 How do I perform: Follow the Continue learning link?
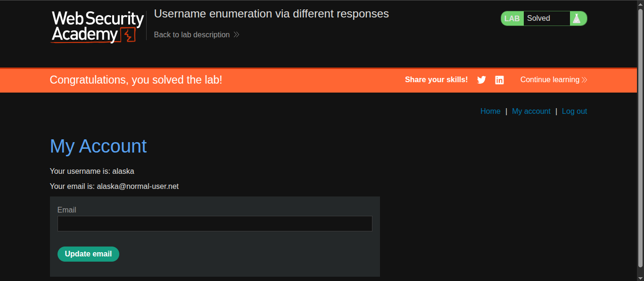click(550, 80)
